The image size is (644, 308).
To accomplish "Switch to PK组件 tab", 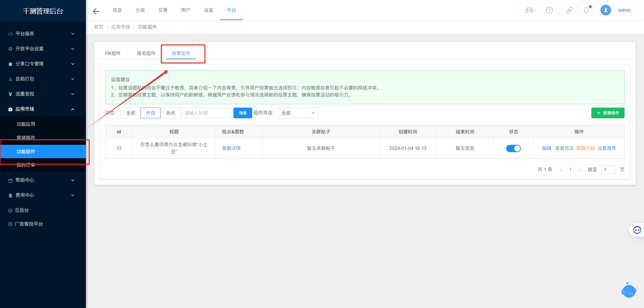I will 113,53.
